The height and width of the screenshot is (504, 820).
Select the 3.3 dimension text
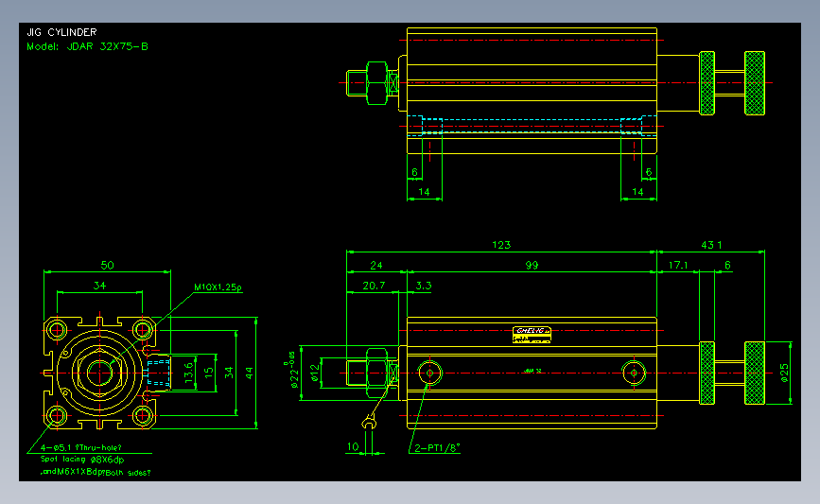point(423,286)
